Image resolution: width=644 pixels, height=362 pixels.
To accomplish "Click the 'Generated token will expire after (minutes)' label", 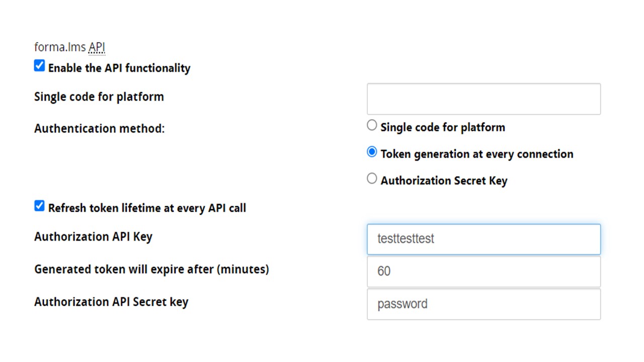I will coord(151,269).
